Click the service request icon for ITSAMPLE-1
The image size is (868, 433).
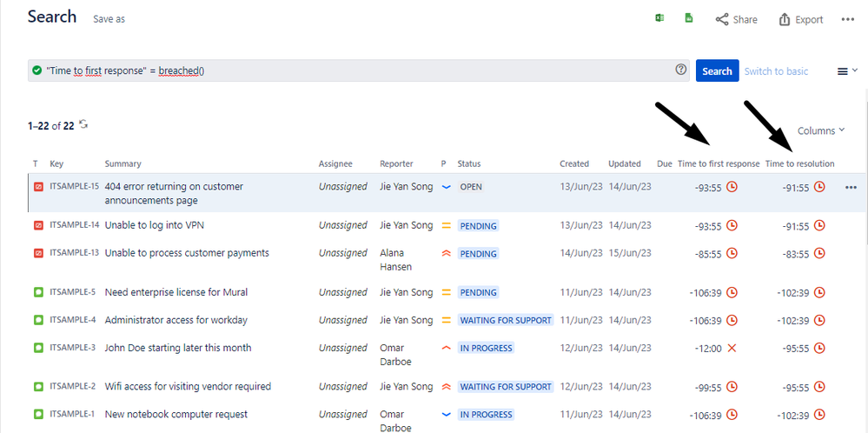pos(37,415)
